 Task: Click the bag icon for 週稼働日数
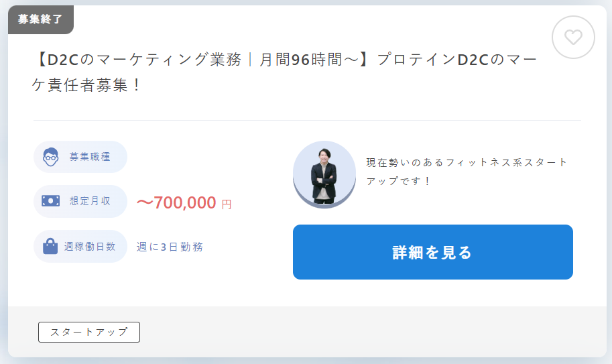50,246
